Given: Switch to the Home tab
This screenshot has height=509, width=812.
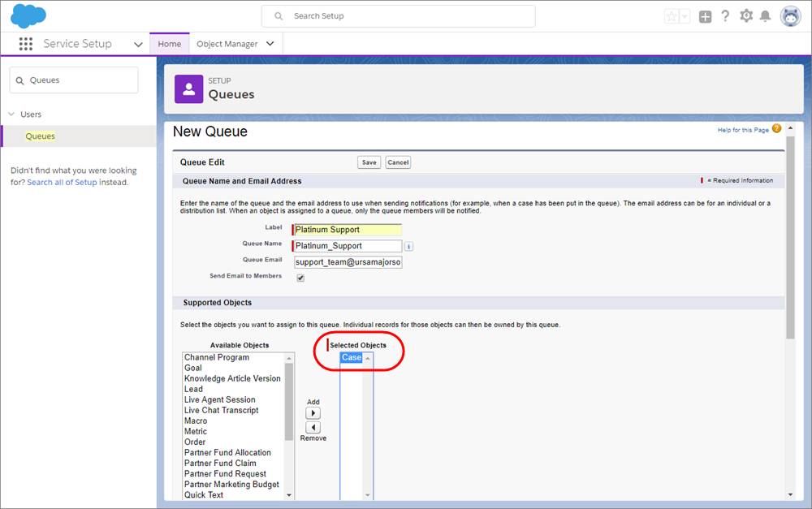Looking at the screenshot, I should tap(170, 44).
